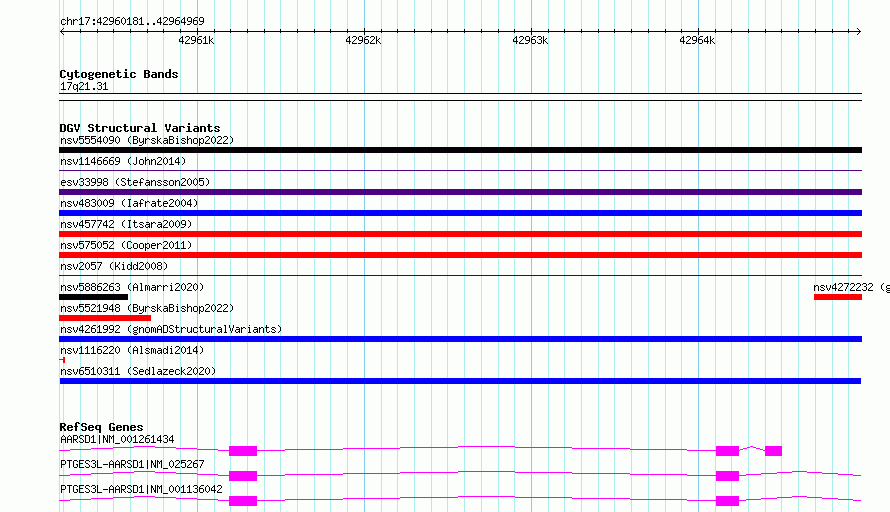Click the nsv4272232 label at the right edge

tap(851, 287)
